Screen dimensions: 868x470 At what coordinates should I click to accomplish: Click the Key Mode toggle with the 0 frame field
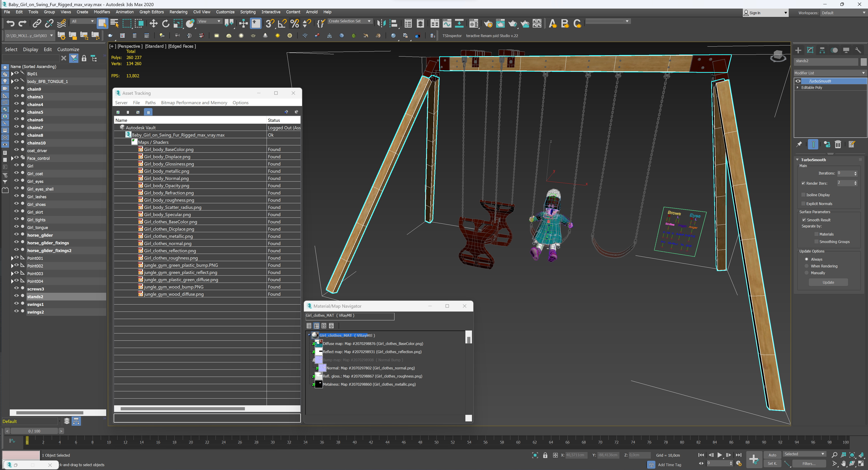click(x=701, y=464)
